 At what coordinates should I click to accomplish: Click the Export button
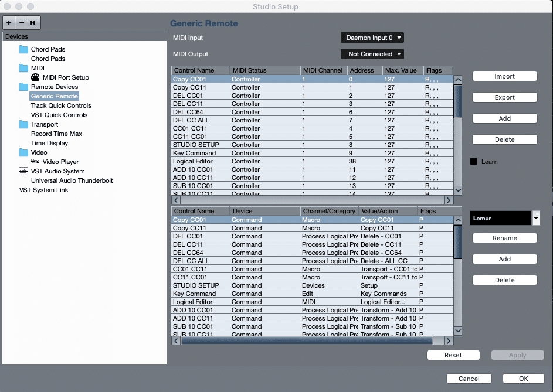coord(505,98)
